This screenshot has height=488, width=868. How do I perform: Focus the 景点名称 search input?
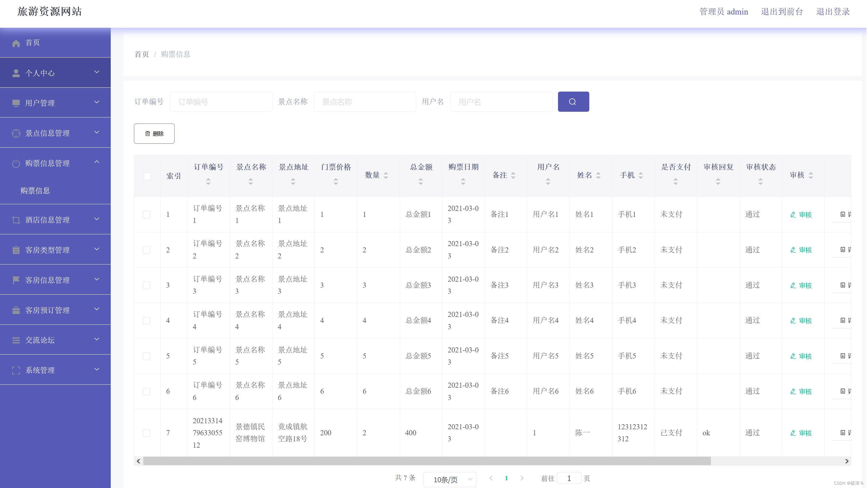tap(364, 102)
